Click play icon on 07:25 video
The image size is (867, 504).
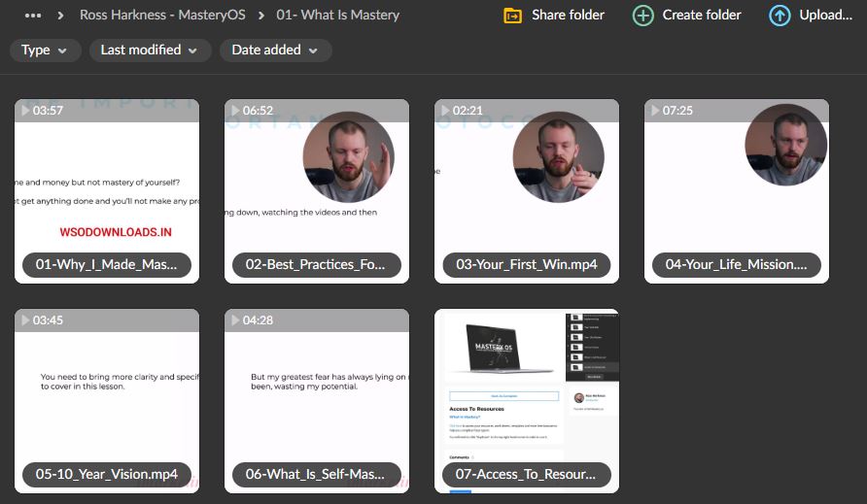[x=655, y=111]
